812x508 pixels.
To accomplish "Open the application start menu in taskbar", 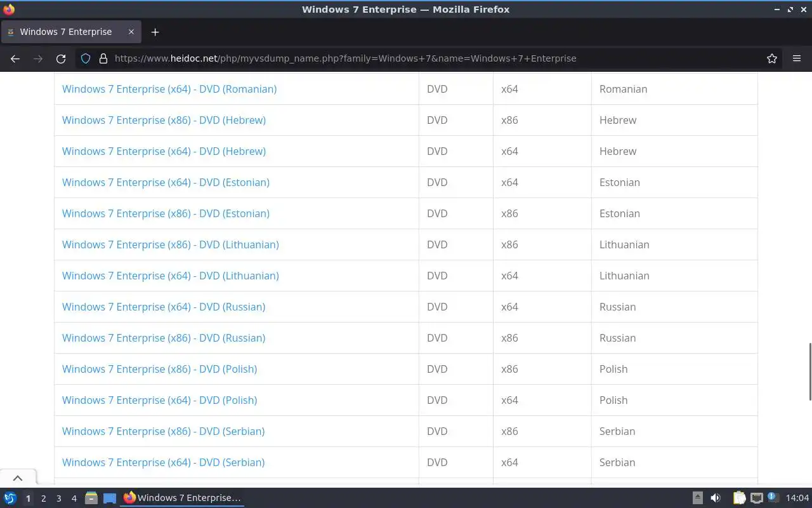I will pos(10,498).
